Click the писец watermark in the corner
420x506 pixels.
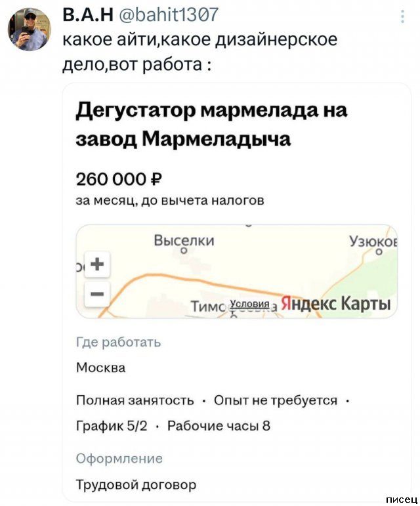click(401, 499)
